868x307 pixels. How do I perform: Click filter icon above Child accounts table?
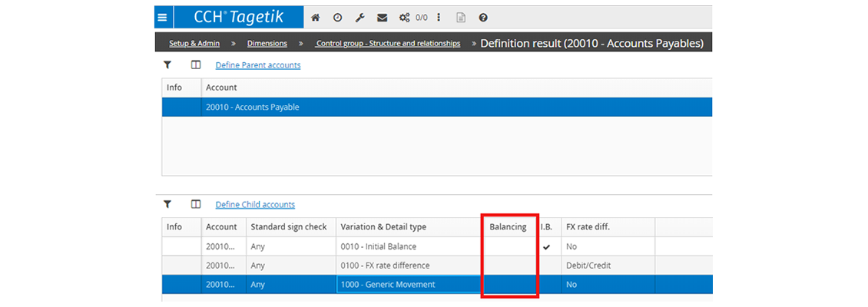click(167, 204)
